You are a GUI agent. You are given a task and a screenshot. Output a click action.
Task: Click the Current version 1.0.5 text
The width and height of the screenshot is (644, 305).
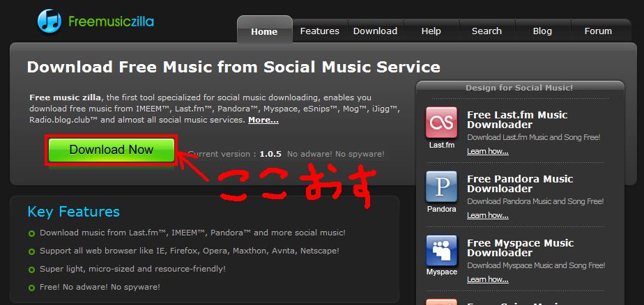click(234, 155)
